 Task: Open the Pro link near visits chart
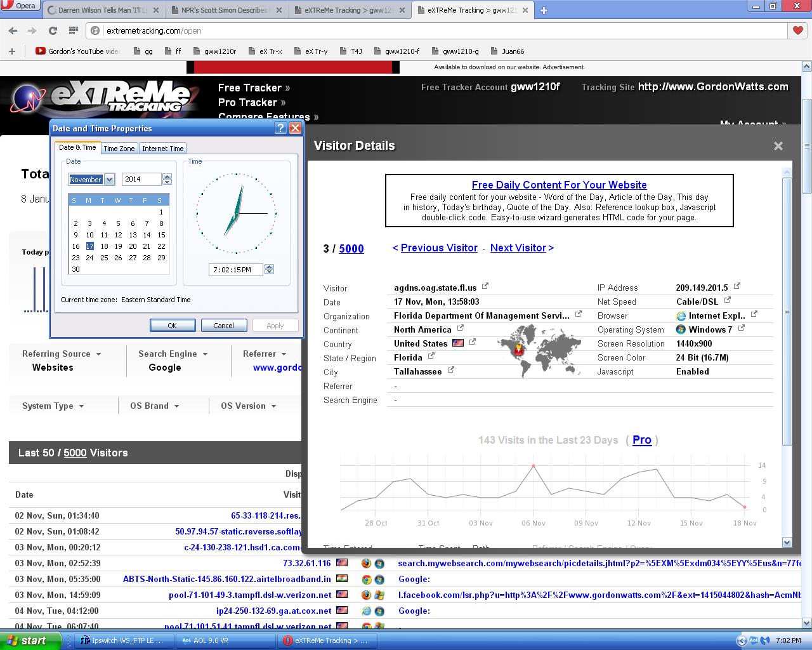tap(642, 440)
